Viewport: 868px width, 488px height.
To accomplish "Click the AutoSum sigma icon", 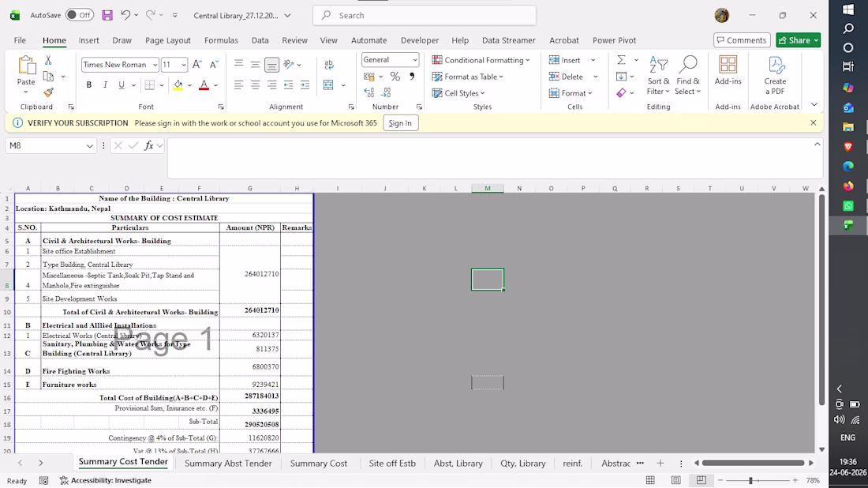I will pyautogui.click(x=621, y=60).
